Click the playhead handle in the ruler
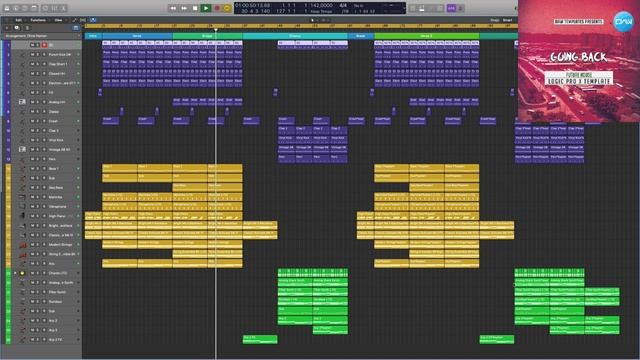640x360 pixels. 216,29
